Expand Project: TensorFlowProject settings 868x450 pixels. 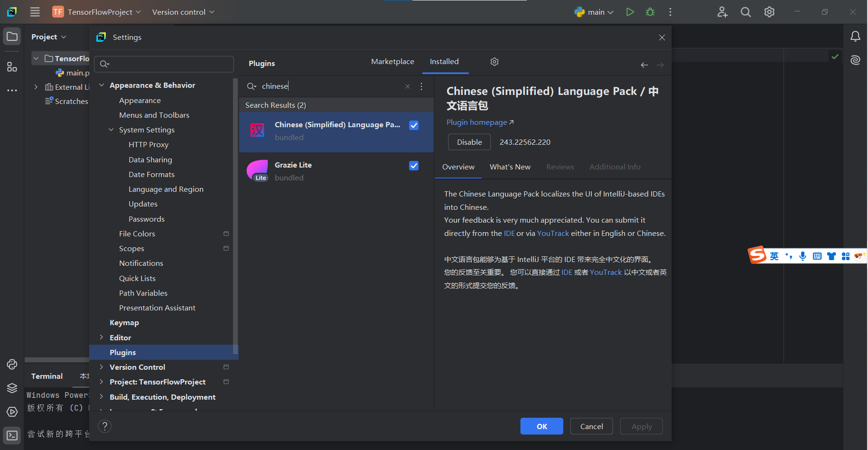point(101,382)
